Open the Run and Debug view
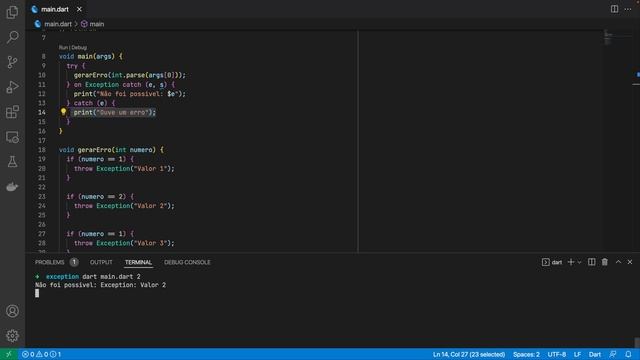The height and width of the screenshot is (360, 640). click(x=12, y=87)
